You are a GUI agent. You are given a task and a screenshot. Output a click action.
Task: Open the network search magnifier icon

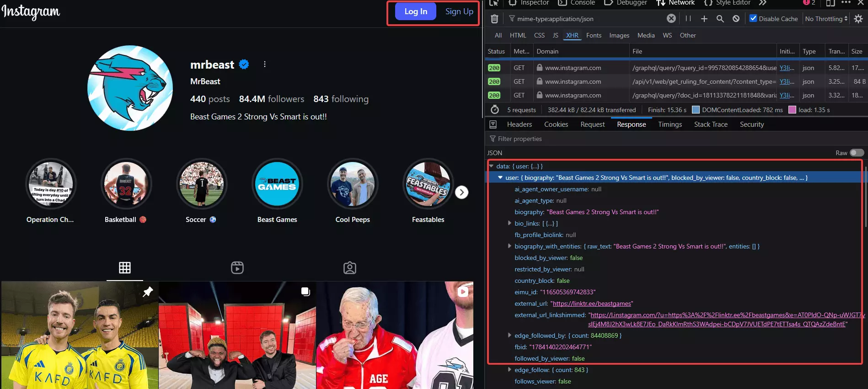[720, 19]
